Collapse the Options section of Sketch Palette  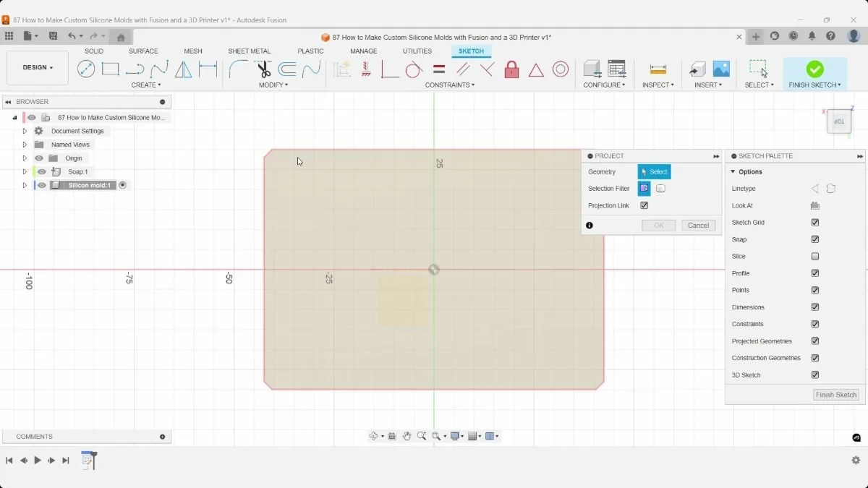[x=733, y=172]
